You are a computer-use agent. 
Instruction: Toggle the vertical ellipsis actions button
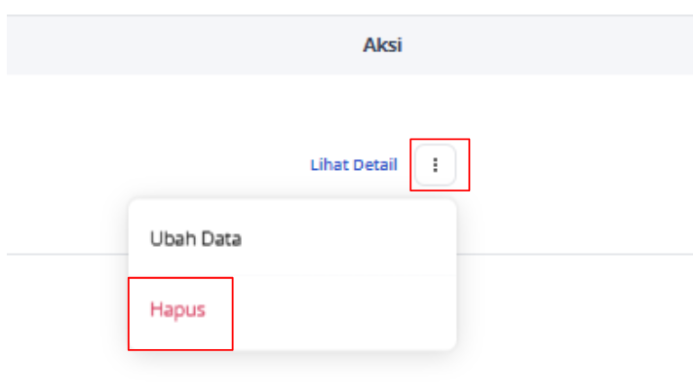coord(435,165)
